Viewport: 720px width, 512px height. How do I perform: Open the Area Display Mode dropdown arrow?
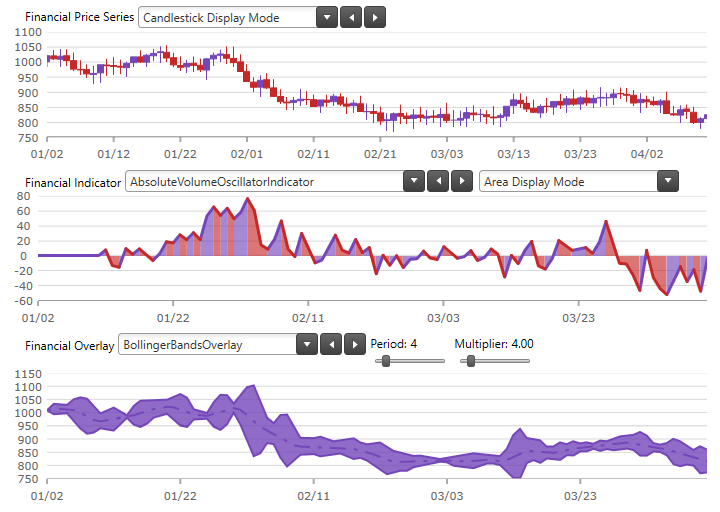667,181
